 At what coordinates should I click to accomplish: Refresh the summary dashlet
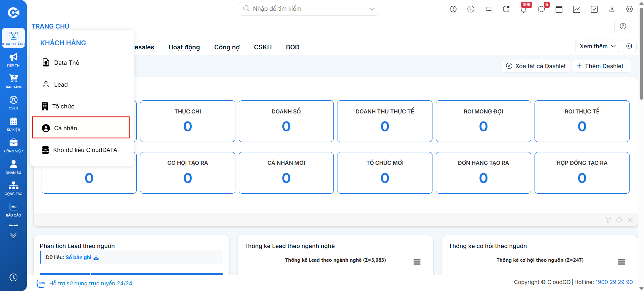(619, 220)
